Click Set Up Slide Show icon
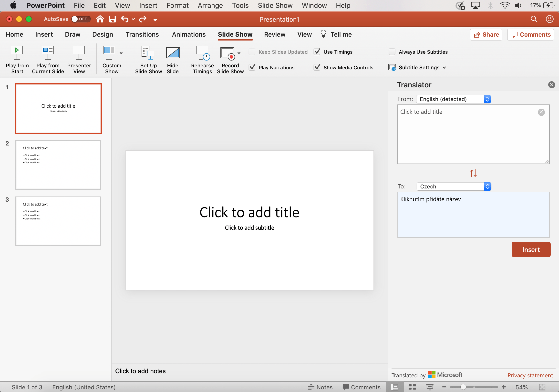The width and height of the screenshot is (559, 392). click(x=148, y=53)
